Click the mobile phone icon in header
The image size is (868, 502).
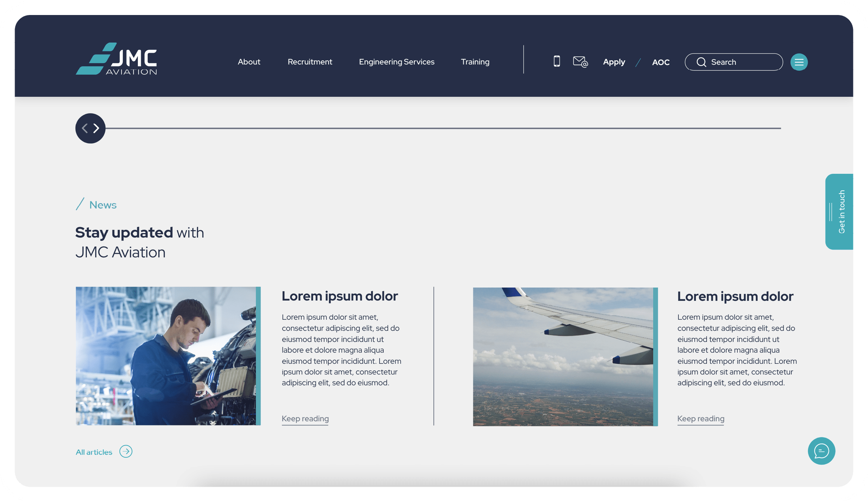tap(556, 62)
